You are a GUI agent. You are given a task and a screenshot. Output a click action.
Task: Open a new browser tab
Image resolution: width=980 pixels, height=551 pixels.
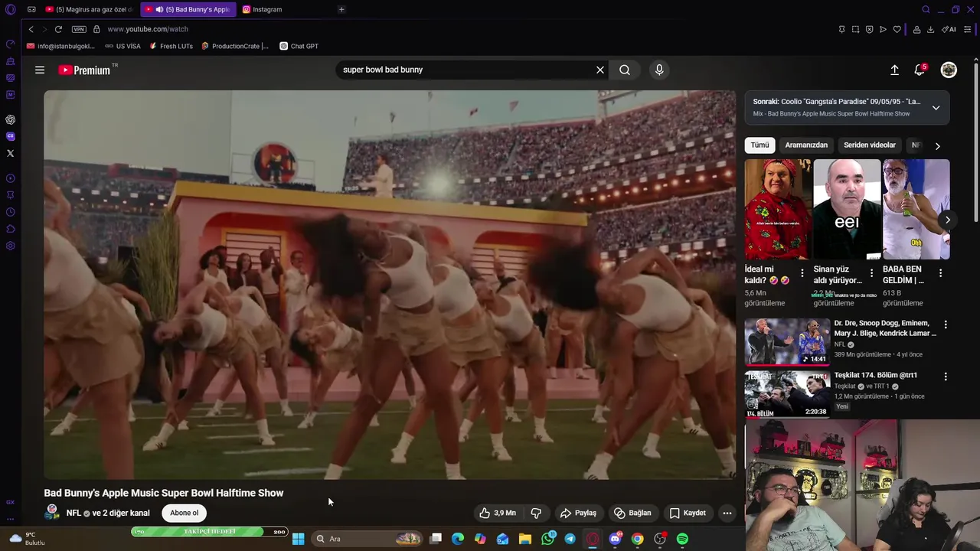[341, 9]
